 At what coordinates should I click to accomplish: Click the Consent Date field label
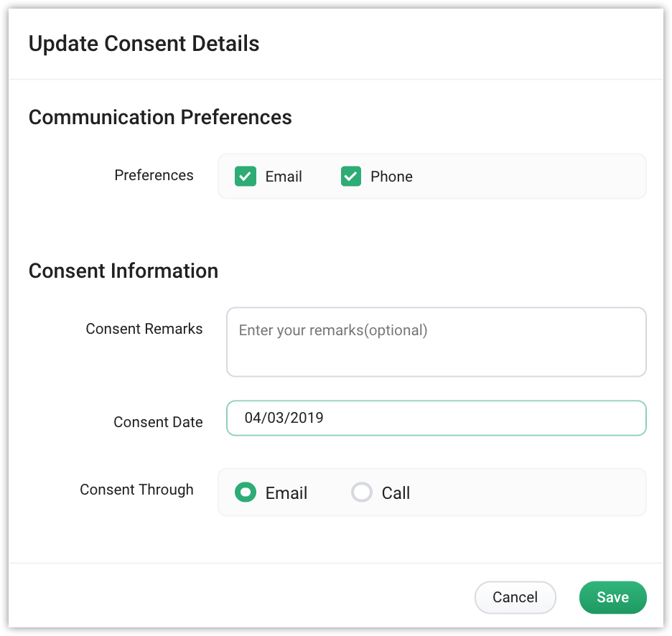(x=158, y=422)
